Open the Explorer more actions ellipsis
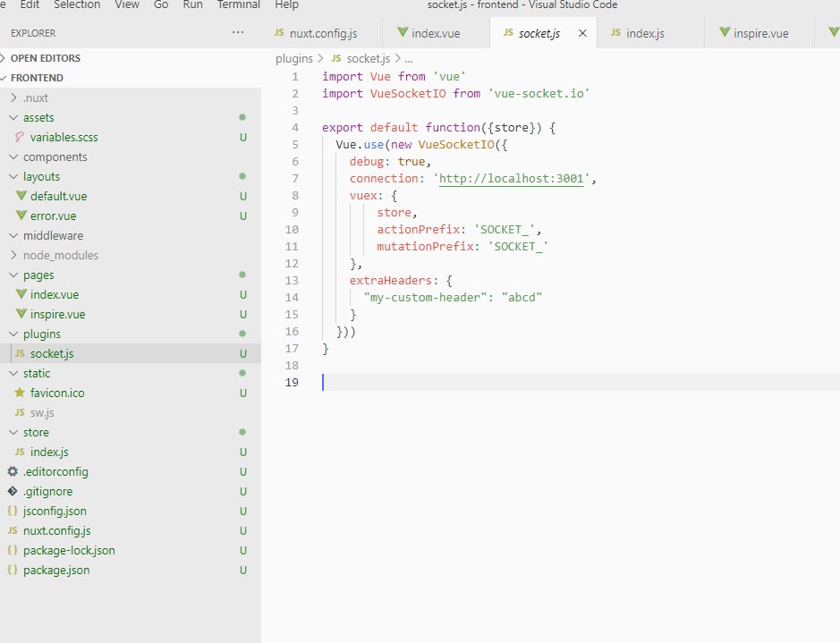This screenshot has height=643, width=840. tap(238, 33)
